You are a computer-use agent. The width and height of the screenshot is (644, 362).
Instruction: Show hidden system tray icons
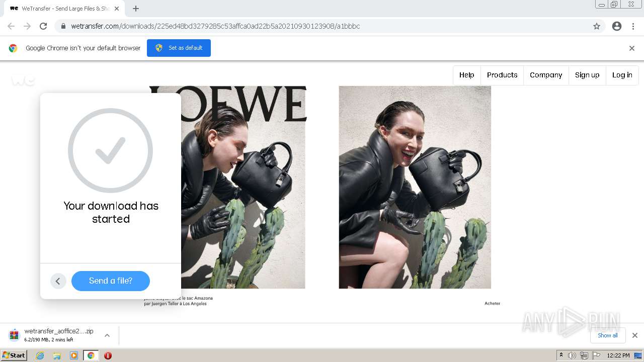pyautogui.click(x=561, y=355)
